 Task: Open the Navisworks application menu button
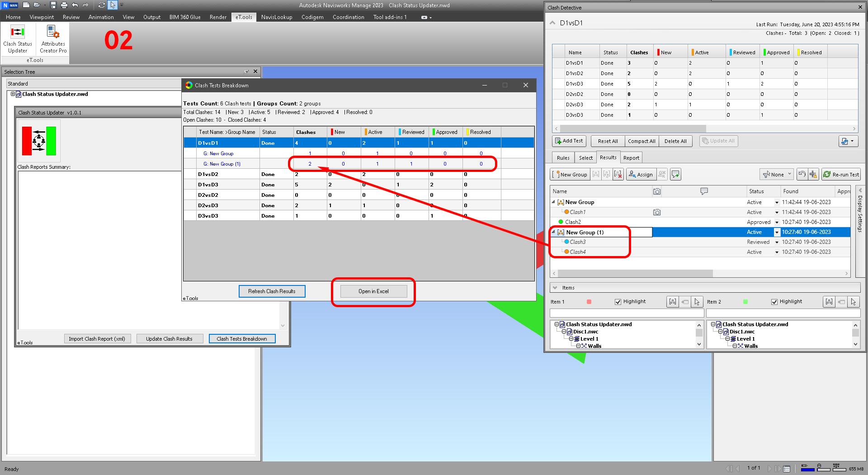pos(10,5)
